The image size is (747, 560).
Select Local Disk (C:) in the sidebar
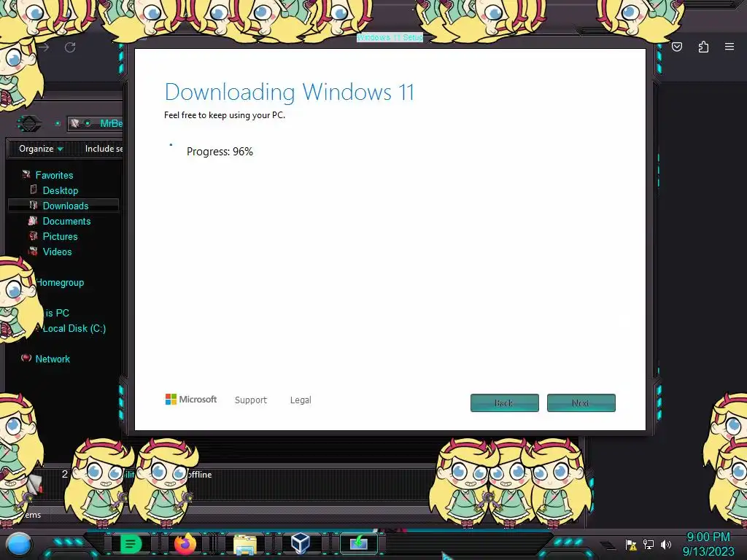(x=74, y=328)
